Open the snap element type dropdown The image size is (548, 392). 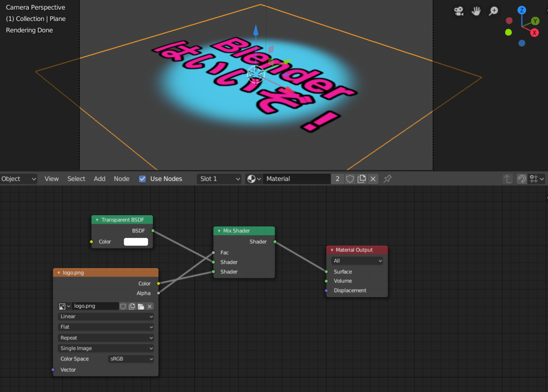click(537, 179)
